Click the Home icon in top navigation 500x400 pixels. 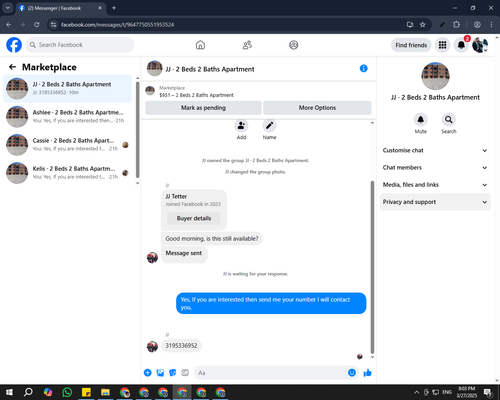pos(200,45)
